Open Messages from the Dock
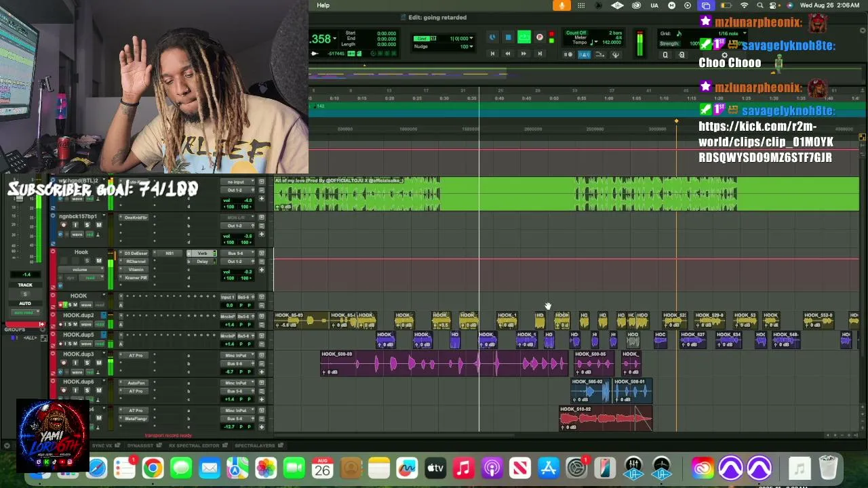This screenshot has width=868, height=488. point(181,468)
